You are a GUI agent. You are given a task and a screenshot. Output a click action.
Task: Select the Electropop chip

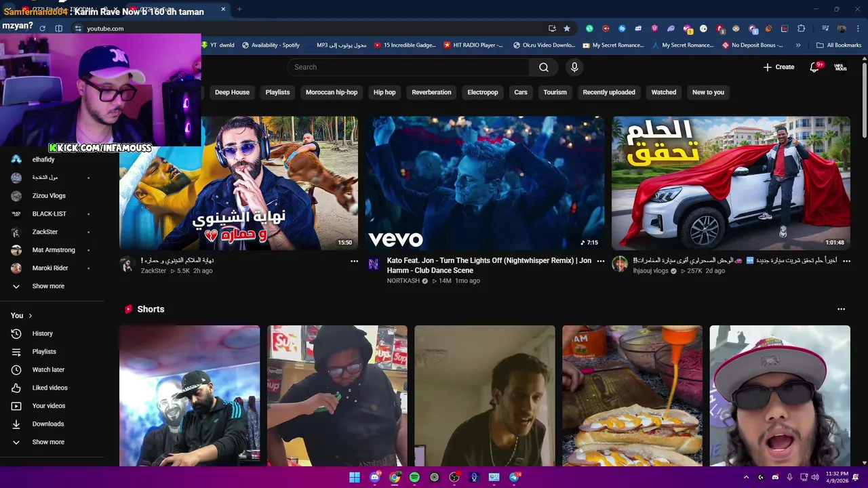482,92
